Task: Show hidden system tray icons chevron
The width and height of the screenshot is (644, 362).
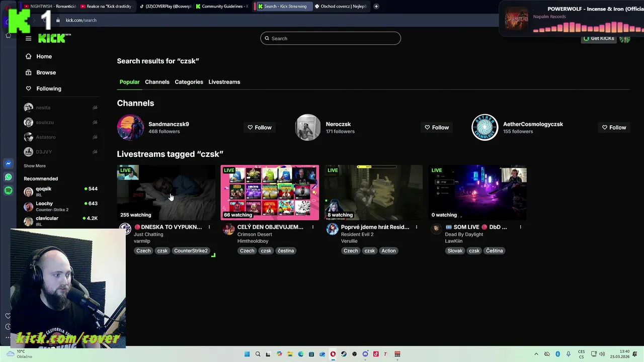Action: [x=536, y=354]
